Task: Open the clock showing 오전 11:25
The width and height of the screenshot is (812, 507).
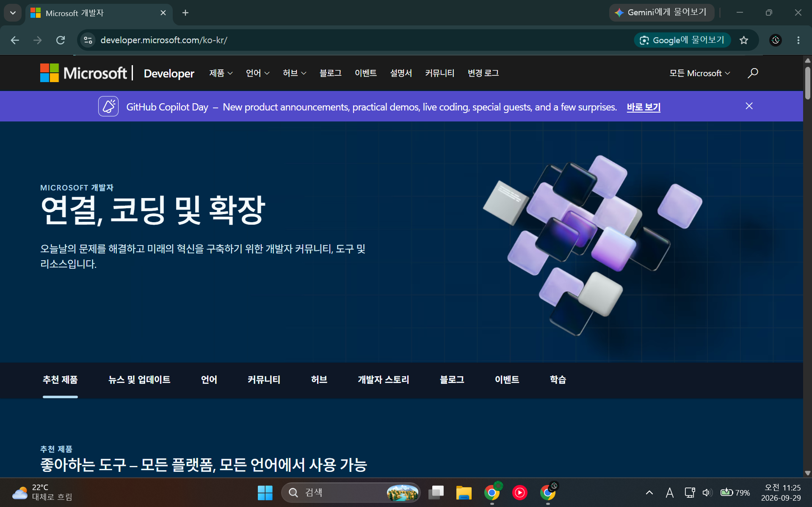Action: [x=781, y=493]
